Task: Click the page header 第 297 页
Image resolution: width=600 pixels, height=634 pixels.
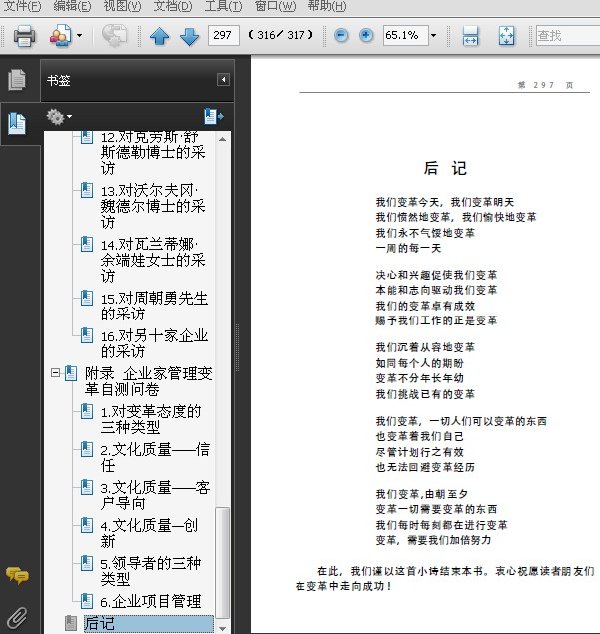Action: point(545,85)
